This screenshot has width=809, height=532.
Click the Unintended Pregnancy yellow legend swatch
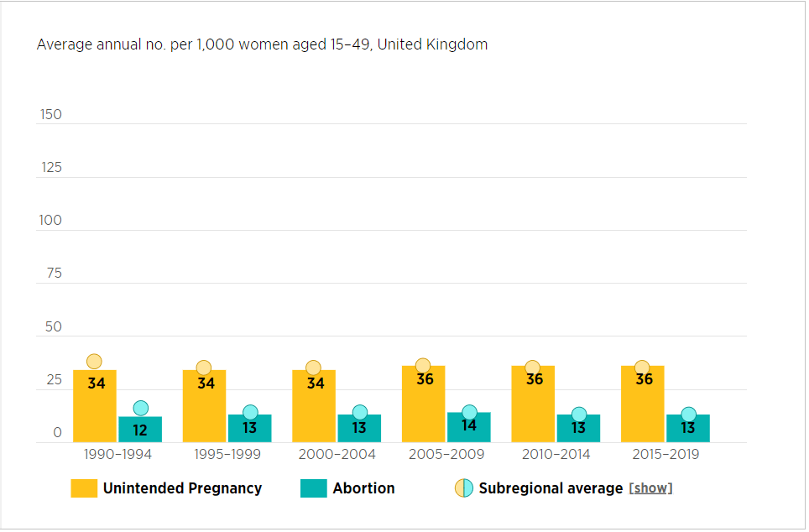pyautogui.click(x=84, y=488)
